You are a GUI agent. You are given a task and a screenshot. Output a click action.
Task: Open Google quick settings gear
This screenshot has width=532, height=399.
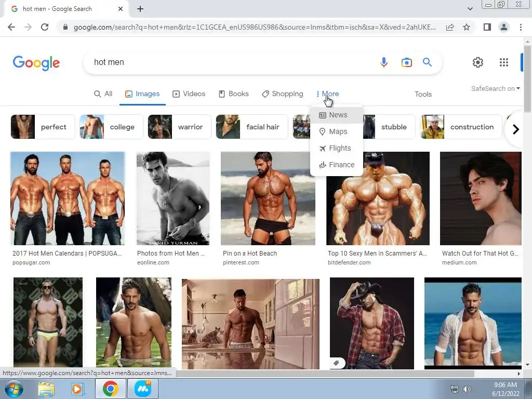click(478, 62)
